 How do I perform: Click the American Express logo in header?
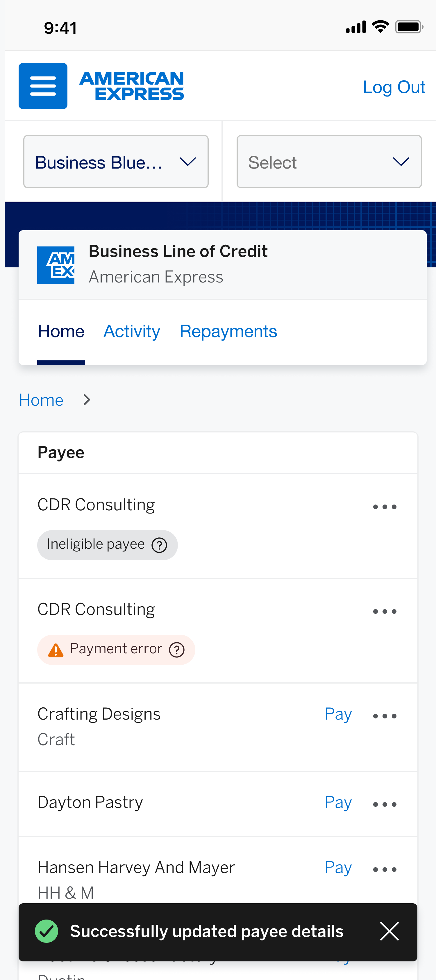(x=132, y=86)
